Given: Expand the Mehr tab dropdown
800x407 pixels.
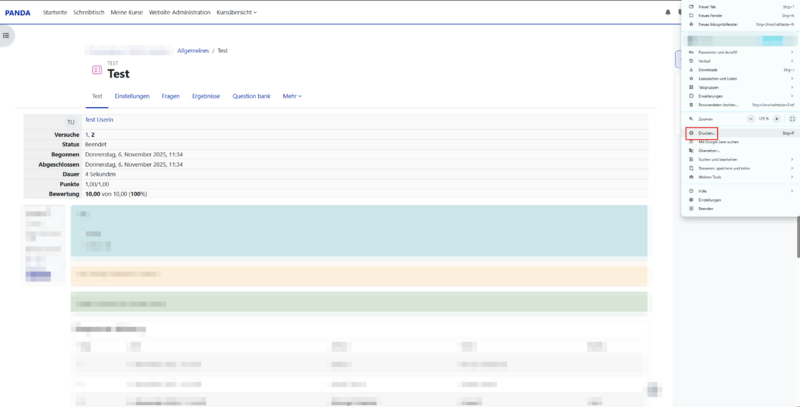Looking at the screenshot, I should click(x=292, y=96).
